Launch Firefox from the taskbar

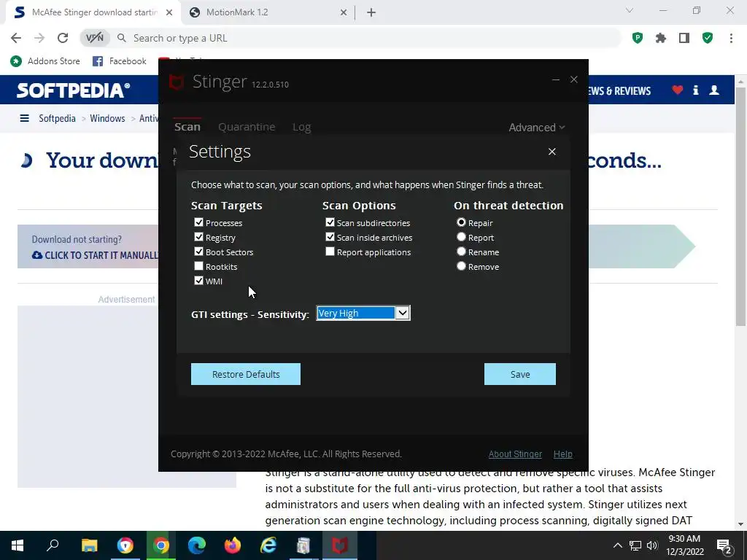[x=233, y=545]
